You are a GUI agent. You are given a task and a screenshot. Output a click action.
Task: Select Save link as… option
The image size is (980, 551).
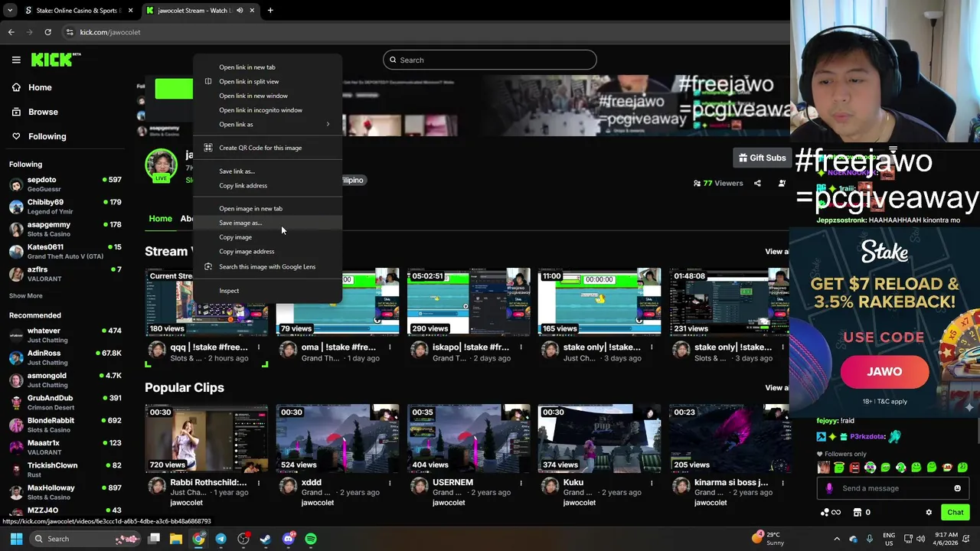(x=267, y=171)
